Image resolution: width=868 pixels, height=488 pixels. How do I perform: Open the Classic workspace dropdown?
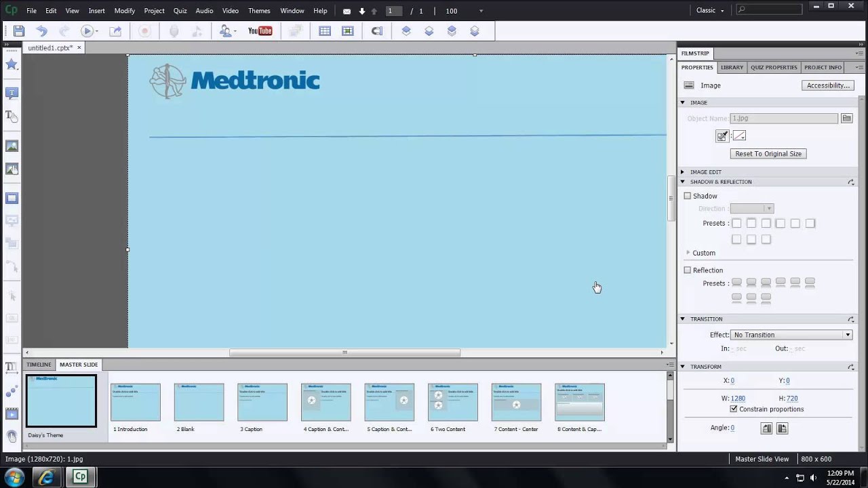[x=710, y=11]
